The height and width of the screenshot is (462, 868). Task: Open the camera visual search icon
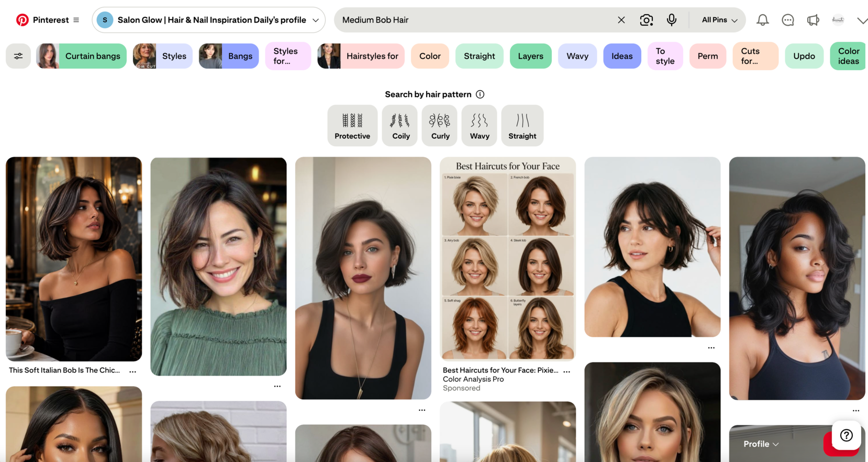click(x=647, y=20)
